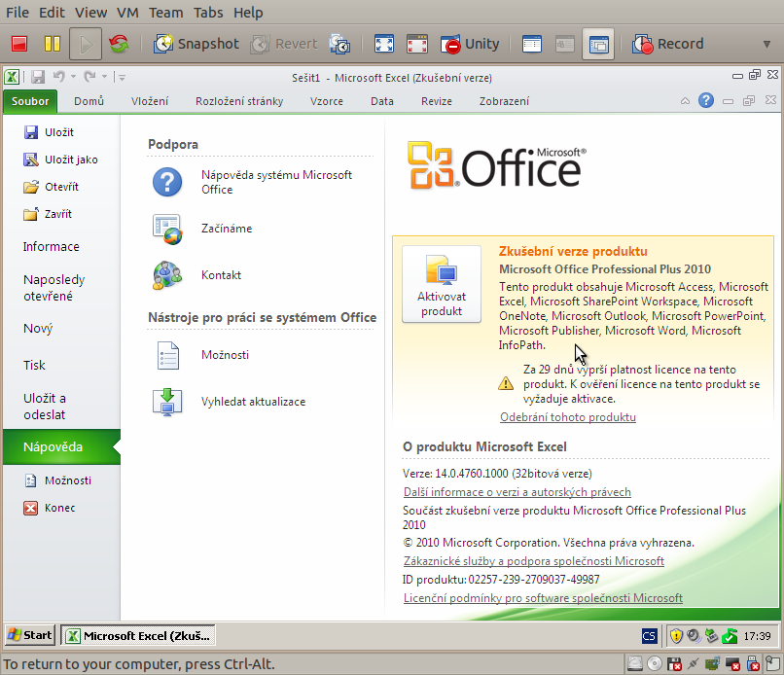This screenshot has height=675, width=784.
Task: Open Zákaznické služby a podpora společnosti Microsoft link
Action: 533,561
